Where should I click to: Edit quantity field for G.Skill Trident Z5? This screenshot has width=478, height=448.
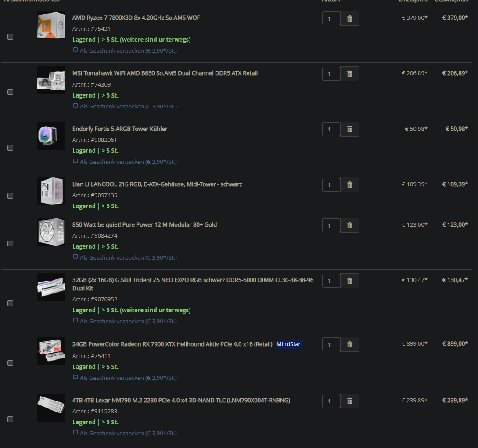pos(331,281)
